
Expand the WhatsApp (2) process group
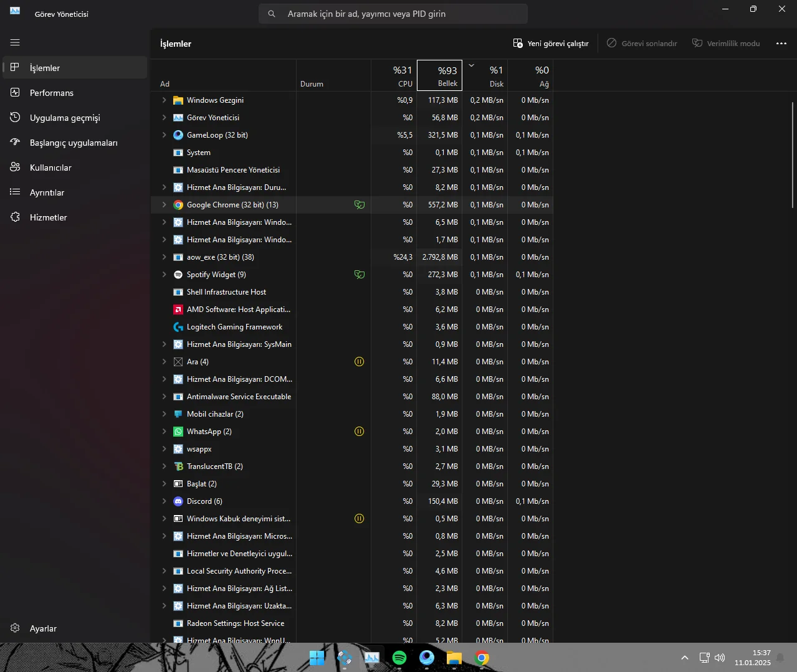165,432
